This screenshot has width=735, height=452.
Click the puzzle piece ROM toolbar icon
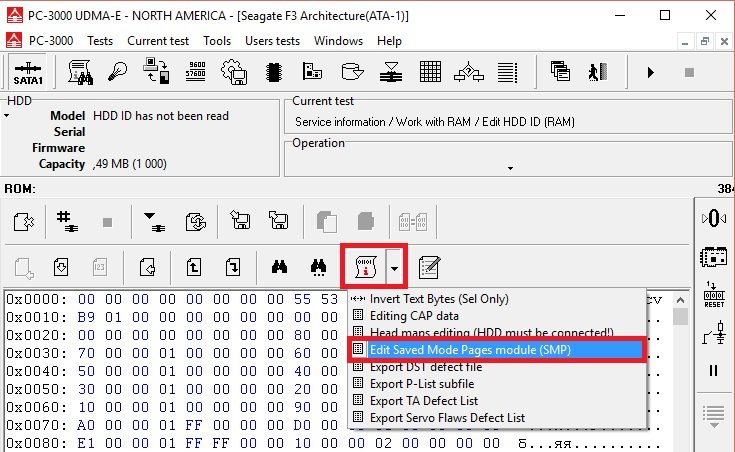pos(23,221)
